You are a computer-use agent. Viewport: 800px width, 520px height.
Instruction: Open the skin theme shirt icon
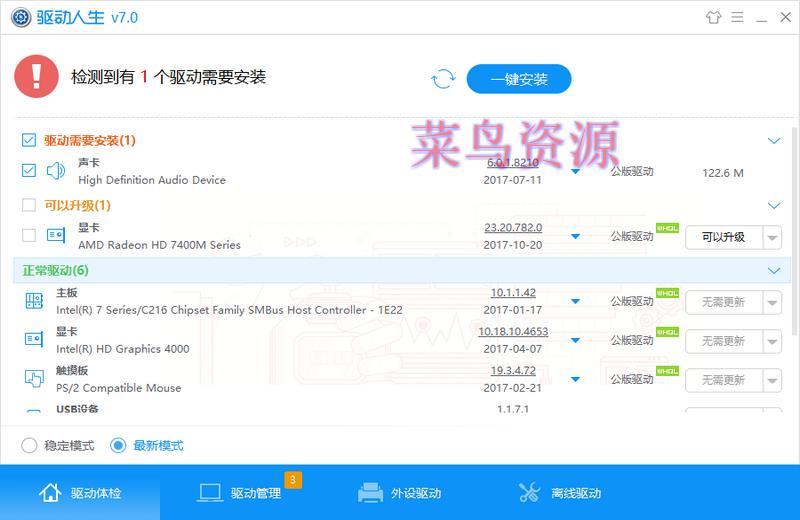tap(713, 17)
